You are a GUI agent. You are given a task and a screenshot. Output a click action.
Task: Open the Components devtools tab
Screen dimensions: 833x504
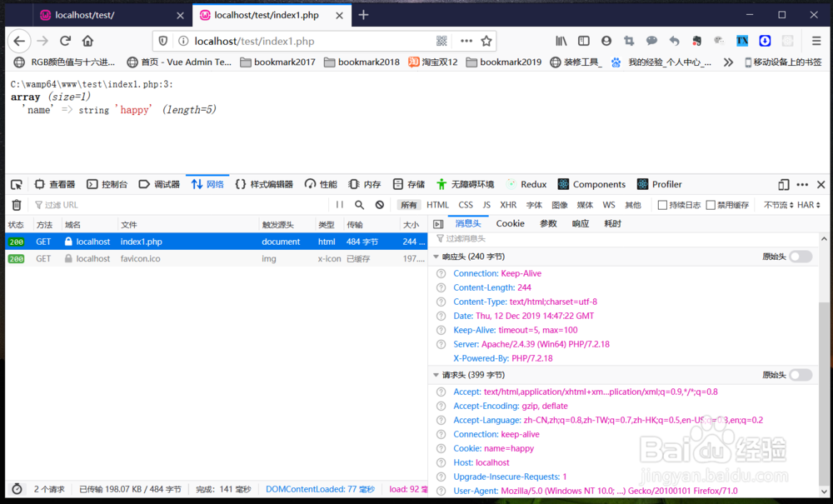[x=591, y=184]
